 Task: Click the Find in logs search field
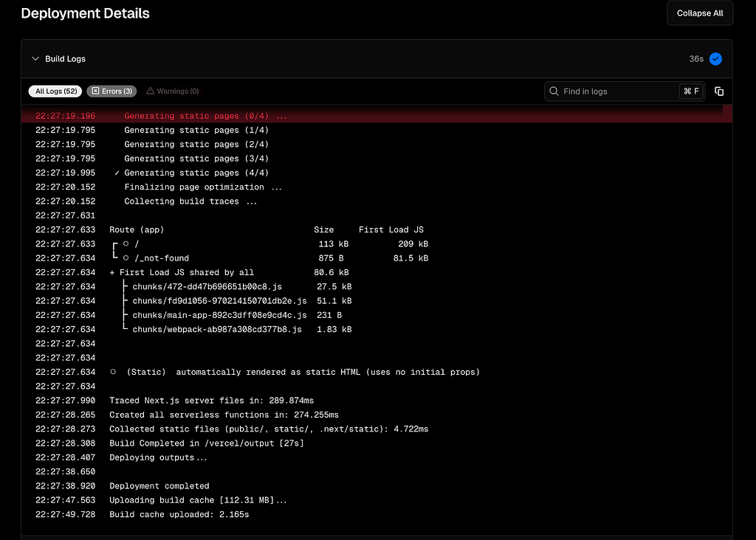pos(625,91)
